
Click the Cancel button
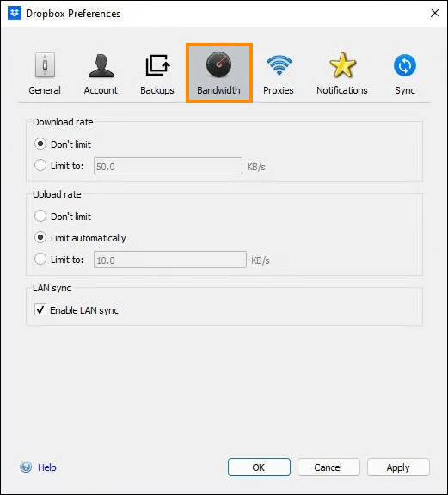pyautogui.click(x=328, y=467)
